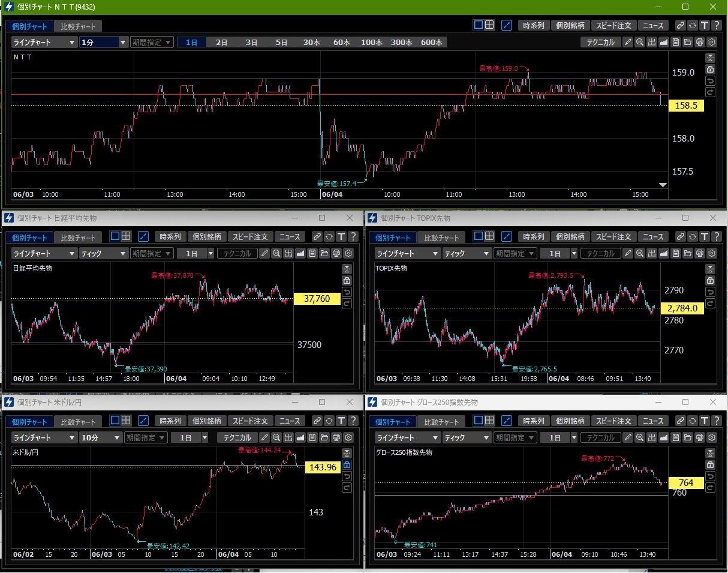Screen dimensions: 728x573
Task: Open the print icon in NTT chart toolbar
Action: [700, 42]
